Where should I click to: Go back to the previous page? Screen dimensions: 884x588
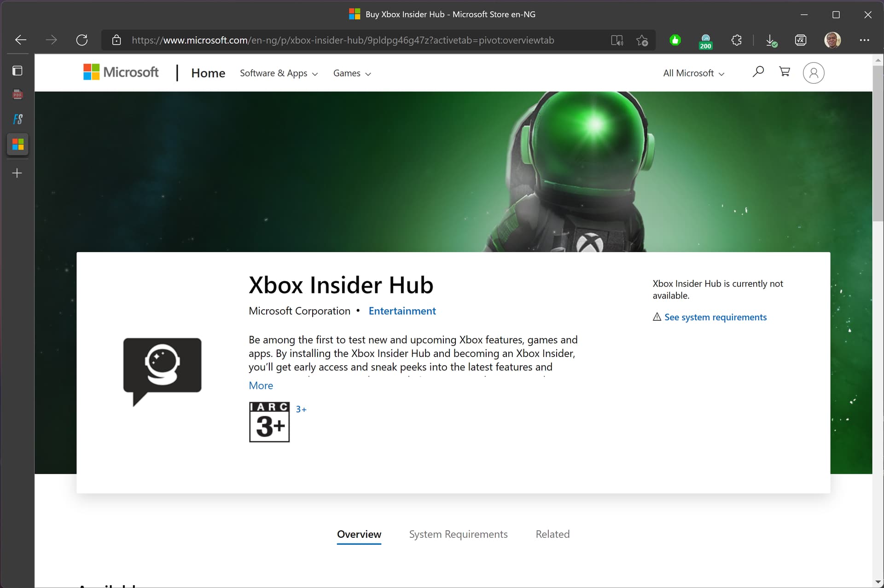click(x=21, y=40)
